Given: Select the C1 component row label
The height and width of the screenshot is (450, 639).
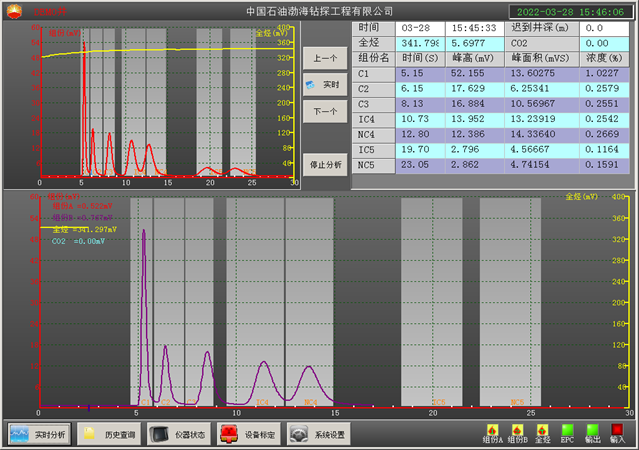Looking at the screenshot, I should click(x=374, y=74).
